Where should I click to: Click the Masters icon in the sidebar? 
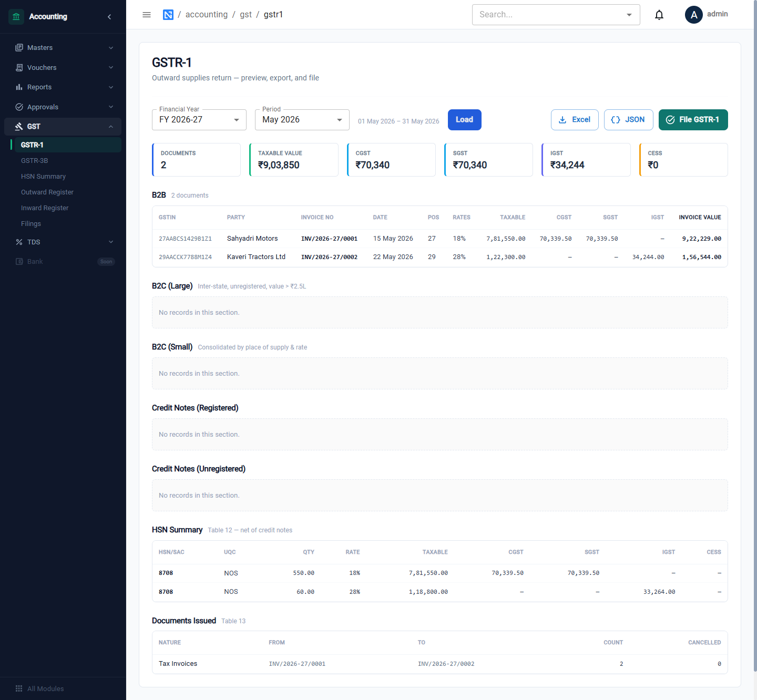click(x=19, y=48)
